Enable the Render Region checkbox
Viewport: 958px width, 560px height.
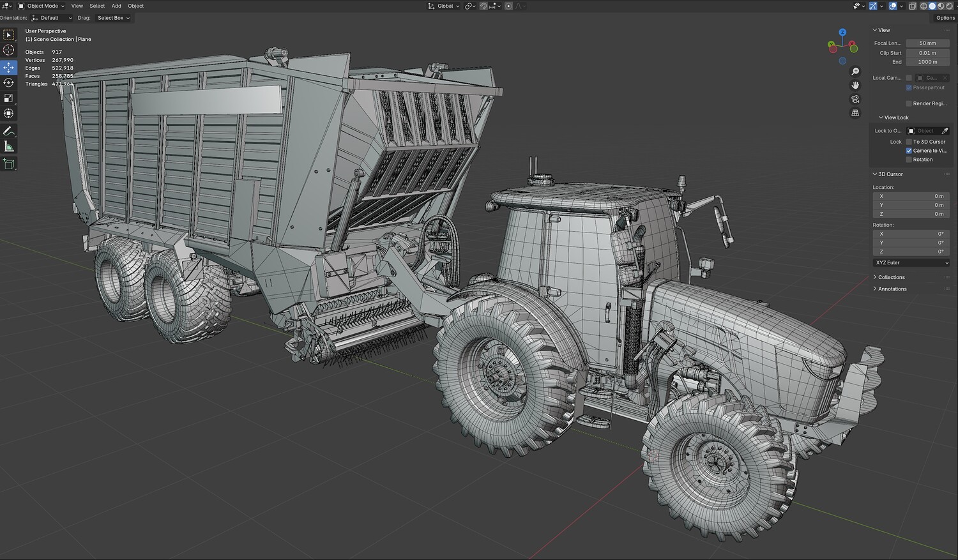[909, 103]
